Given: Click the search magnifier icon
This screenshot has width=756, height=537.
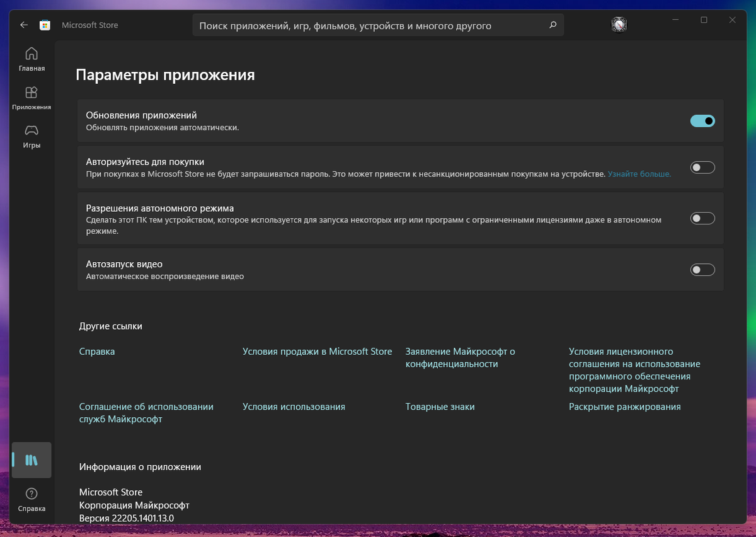Looking at the screenshot, I should coord(553,26).
